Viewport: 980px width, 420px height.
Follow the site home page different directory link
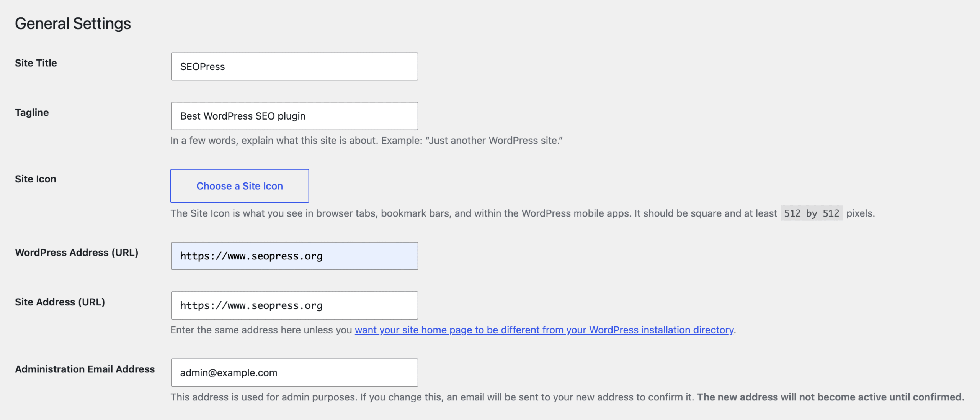[544, 330]
